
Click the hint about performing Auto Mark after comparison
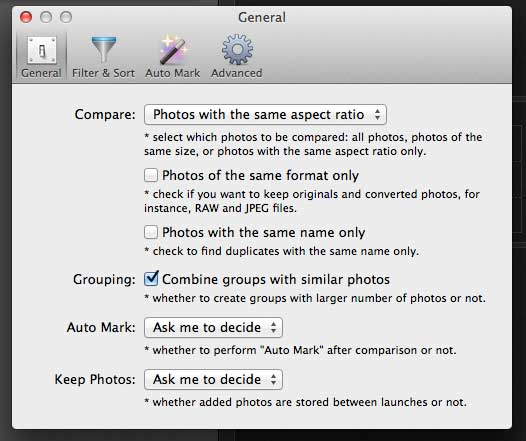[300, 350]
